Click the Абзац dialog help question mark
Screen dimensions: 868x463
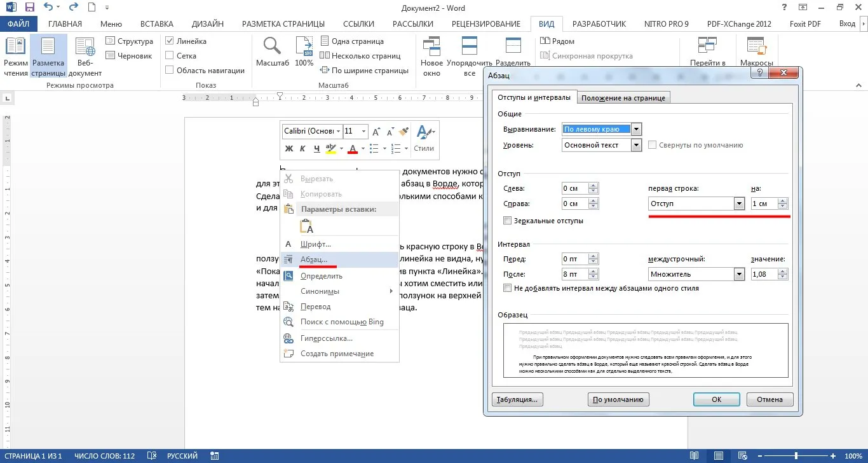[759, 73]
